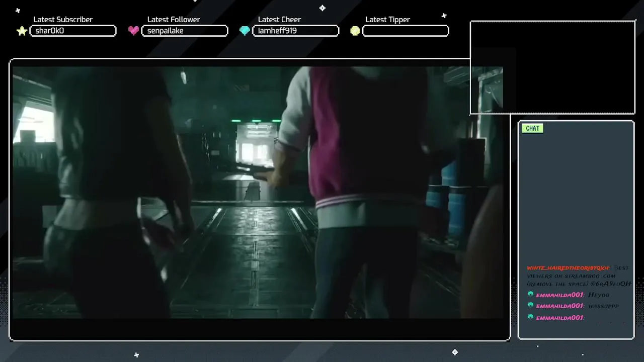Click the 'wassuppp' chat message text
The image size is (644, 362).
pyautogui.click(x=603, y=306)
